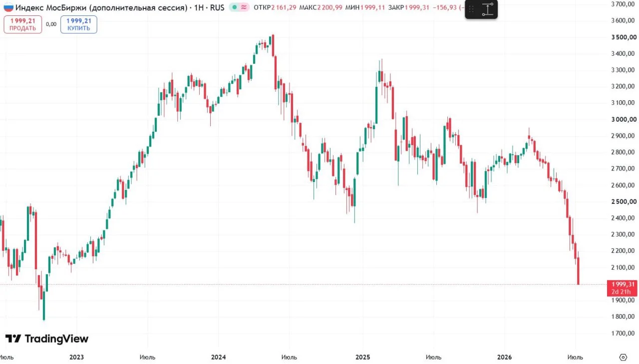The width and height of the screenshot is (639, 364).
Task: Click the spread value 0,00 between buttons
Action: 51,23
